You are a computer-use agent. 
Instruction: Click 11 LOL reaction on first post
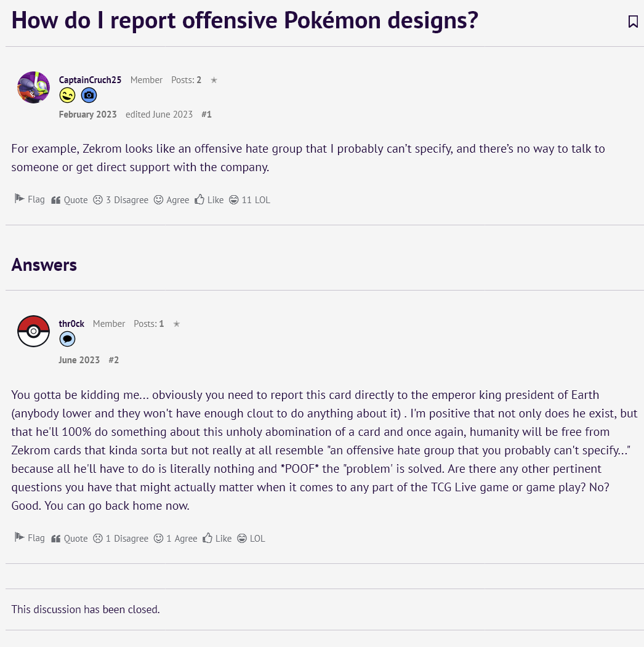[x=249, y=200]
